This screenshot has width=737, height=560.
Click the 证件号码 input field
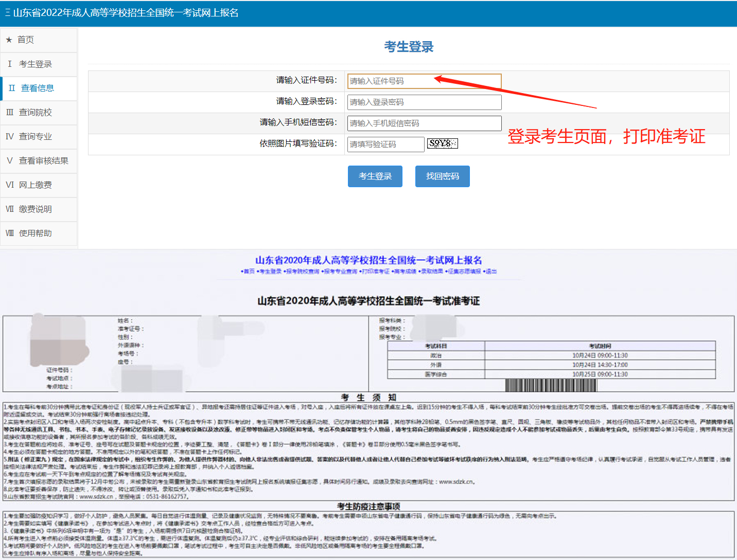tap(424, 81)
